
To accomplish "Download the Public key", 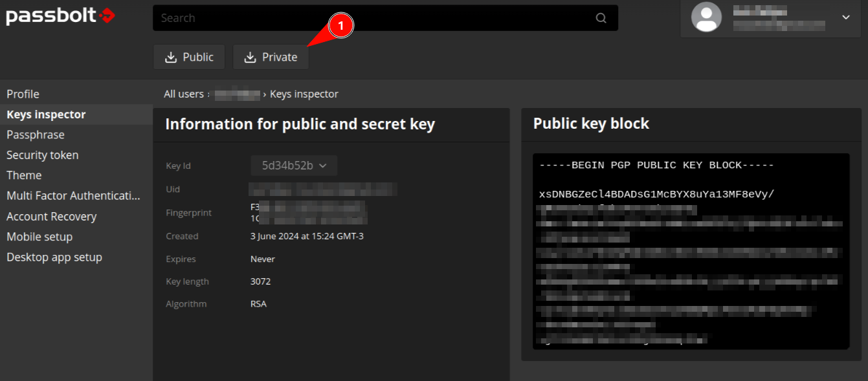I will pos(189,57).
